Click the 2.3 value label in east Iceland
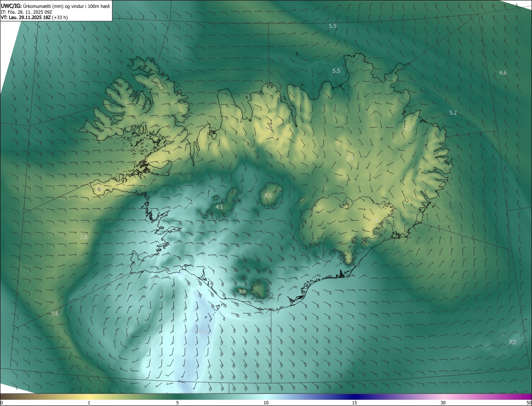 [408, 128]
